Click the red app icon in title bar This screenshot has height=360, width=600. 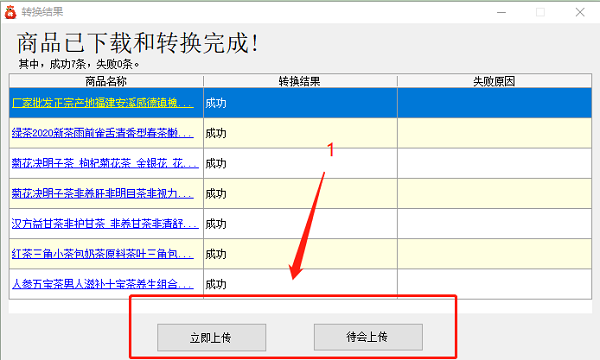click(x=10, y=12)
